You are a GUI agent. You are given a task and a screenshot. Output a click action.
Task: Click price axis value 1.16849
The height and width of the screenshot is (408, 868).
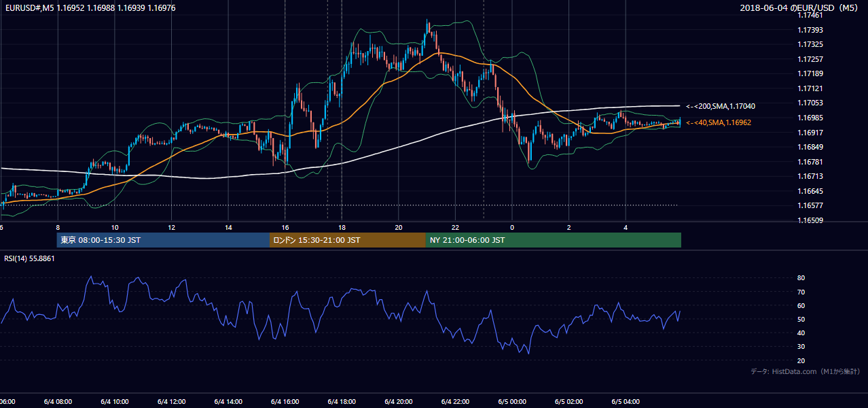pyautogui.click(x=810, y=147)
